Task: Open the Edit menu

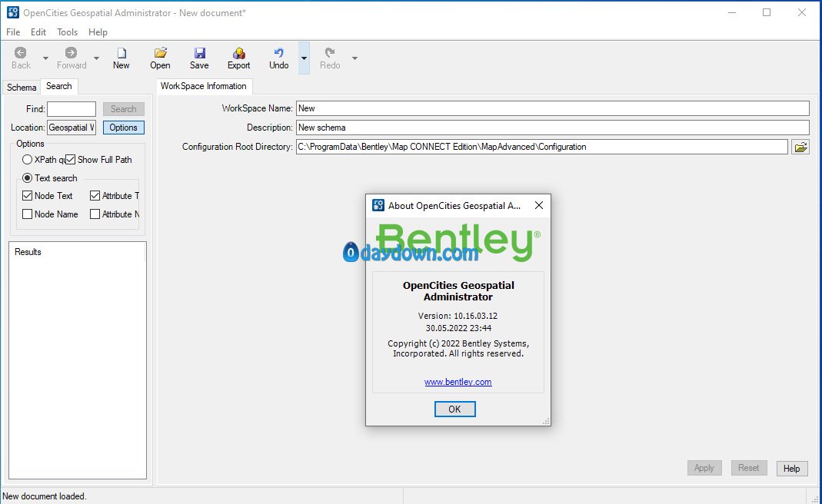Action: tap(38, 32)
